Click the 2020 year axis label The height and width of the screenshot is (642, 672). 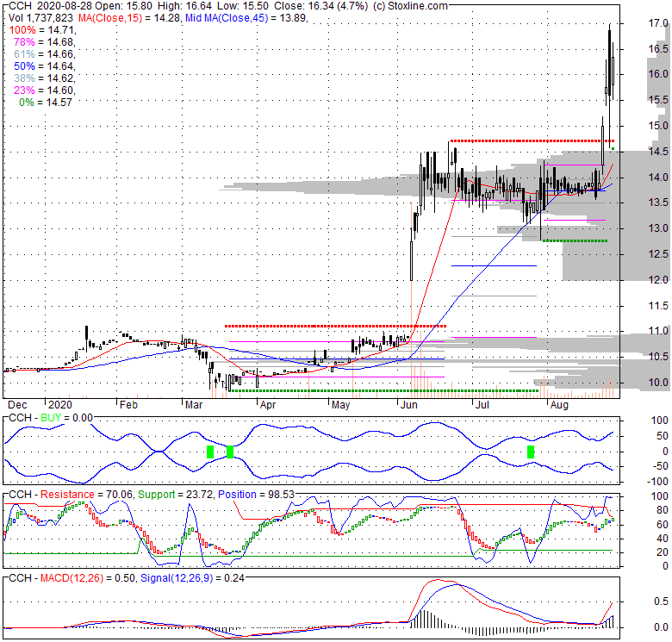point(60,405)
